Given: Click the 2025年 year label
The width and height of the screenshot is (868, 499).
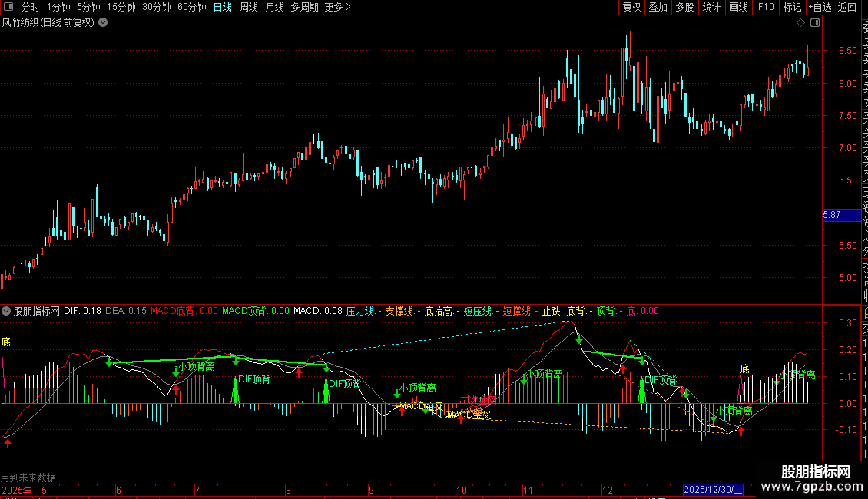Looking at the screenshot, I should pyautogui.click(x=17, y=490).
